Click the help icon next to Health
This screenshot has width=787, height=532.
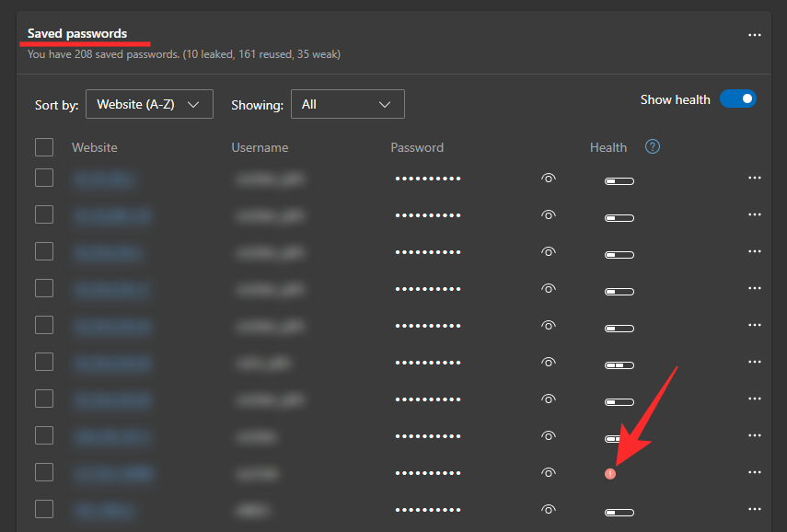pyautogui.click(x=653, y=147)
